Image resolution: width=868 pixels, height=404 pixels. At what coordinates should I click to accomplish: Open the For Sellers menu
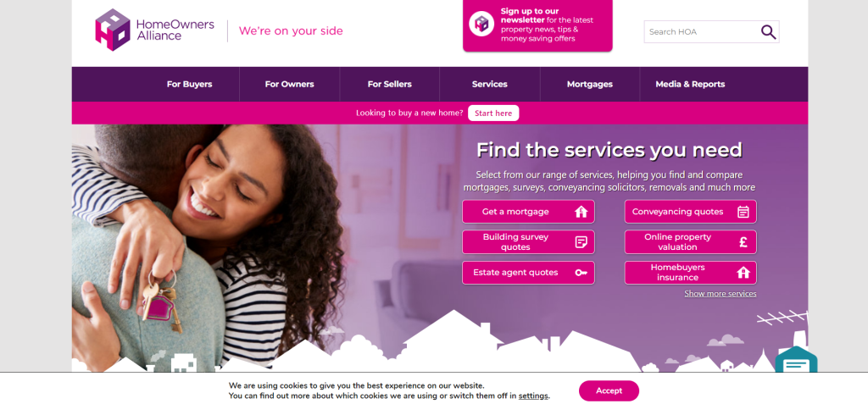pos(390,84)
